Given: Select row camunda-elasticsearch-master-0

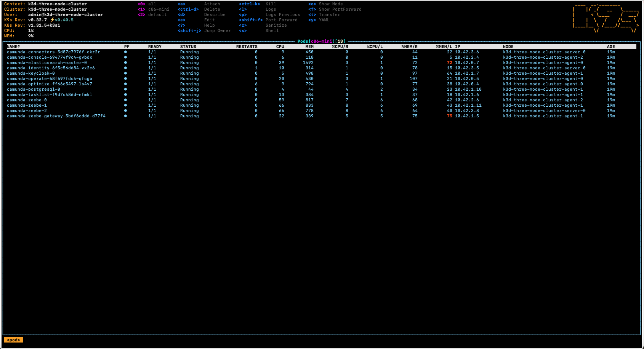Looking at the screenshot, I should (321, 62).
